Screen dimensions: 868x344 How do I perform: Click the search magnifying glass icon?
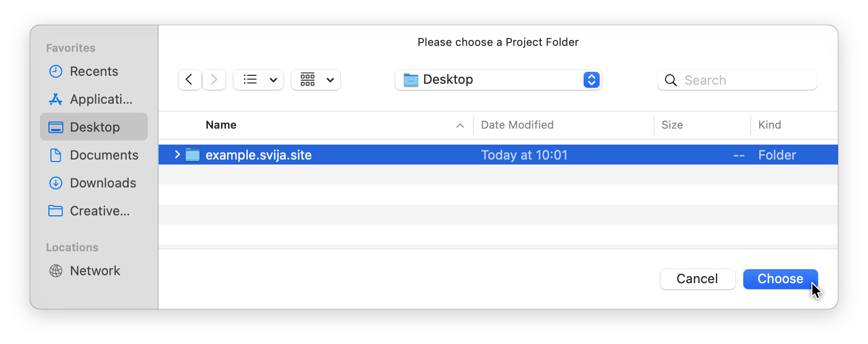click(671, 80)
